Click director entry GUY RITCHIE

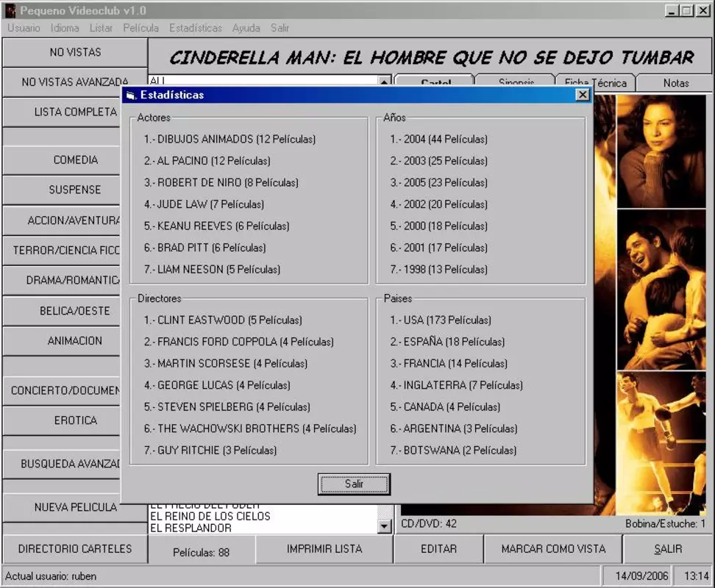(x=210, y=451)
